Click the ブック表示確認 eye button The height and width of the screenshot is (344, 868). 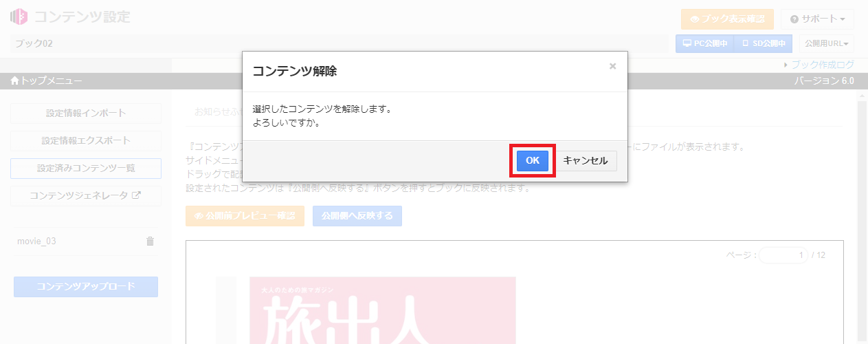[x=727, y=19]
